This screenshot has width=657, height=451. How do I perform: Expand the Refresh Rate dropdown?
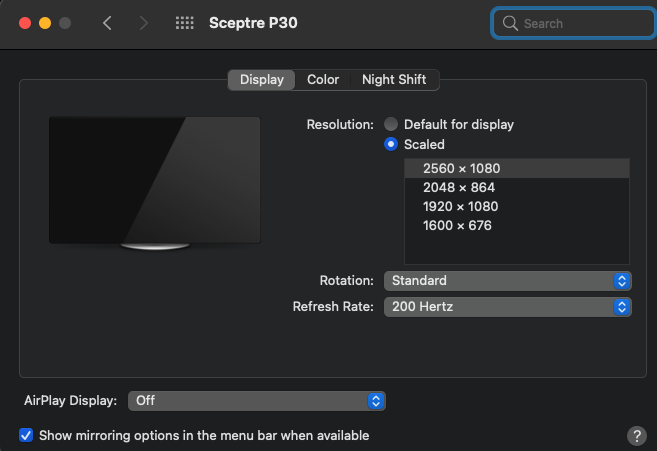pyautogui.click(x=508, y=307)
